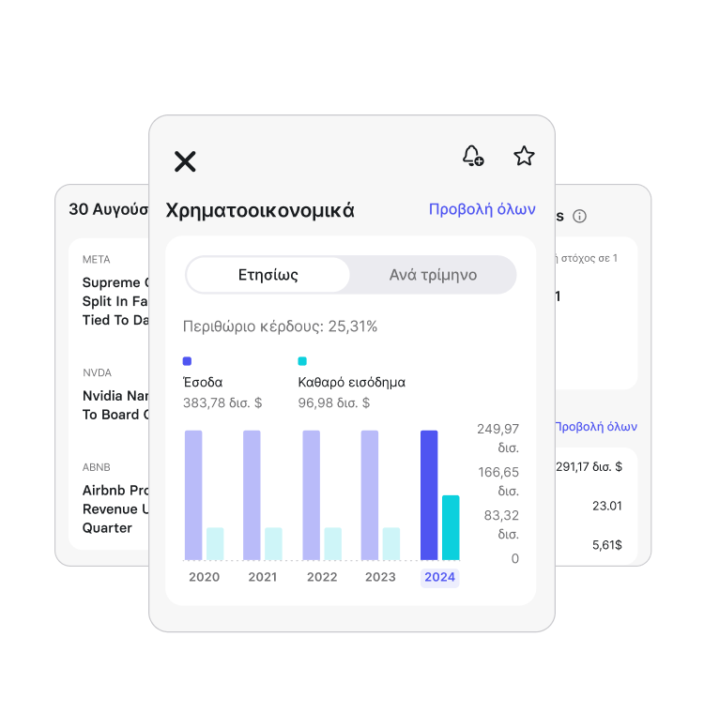Close the financials card with the X icon

point(185,161)
